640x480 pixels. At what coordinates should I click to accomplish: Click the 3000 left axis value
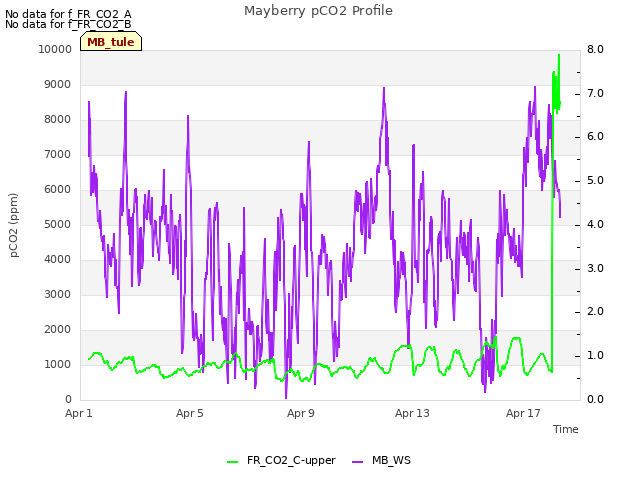coord(58,295)
